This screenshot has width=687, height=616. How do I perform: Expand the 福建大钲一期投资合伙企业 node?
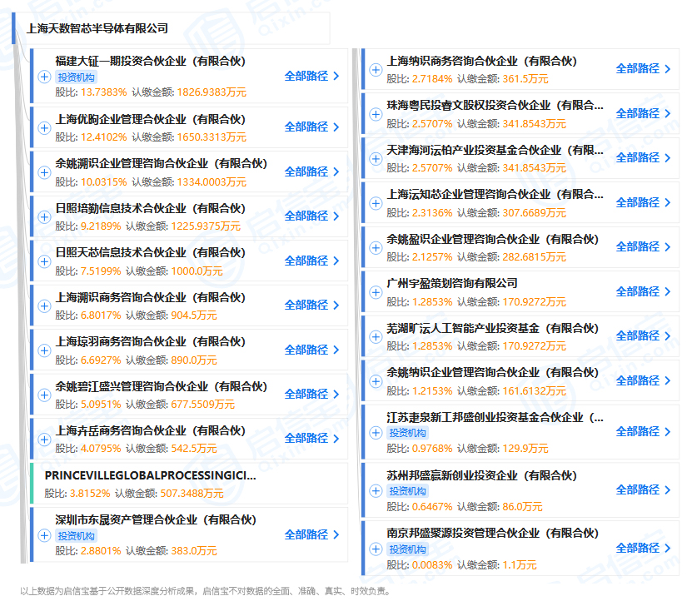pyautogui.click(x=44, y=77)
